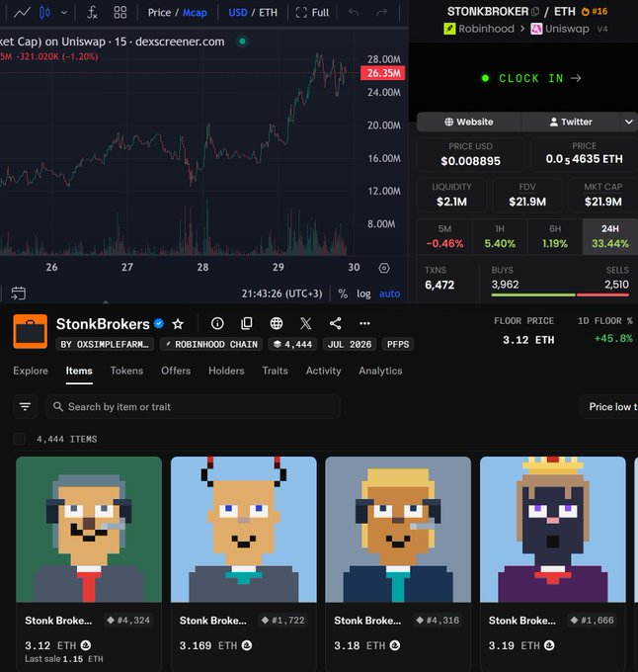Open Stonk Broker #4,316 thumbnail

(x=398, y=530)
